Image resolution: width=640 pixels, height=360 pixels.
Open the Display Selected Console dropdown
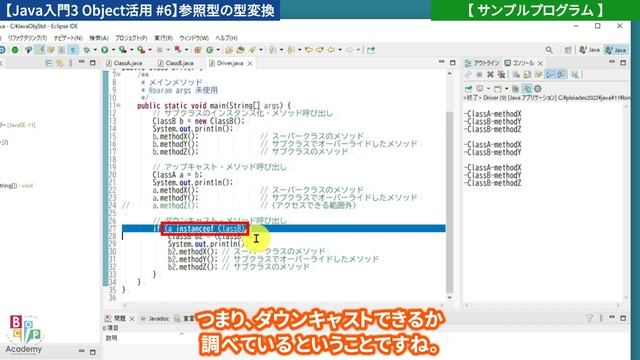point(489,88)
